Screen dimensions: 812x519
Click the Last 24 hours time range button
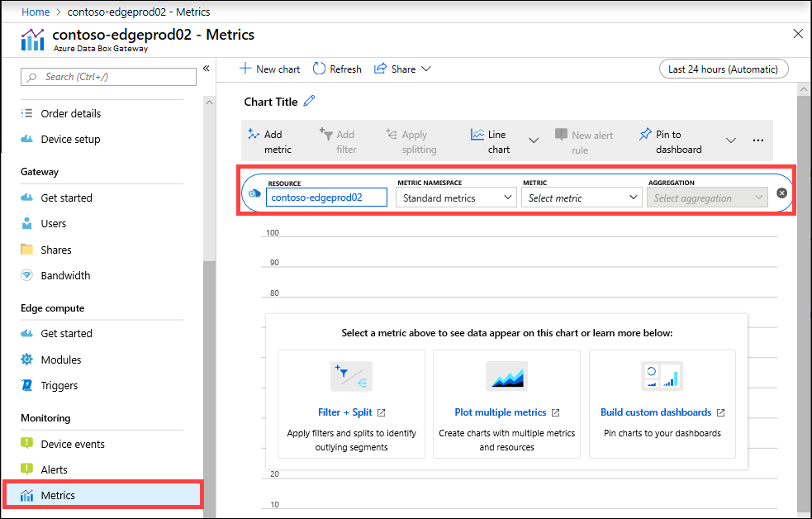(x=724, y=69)
